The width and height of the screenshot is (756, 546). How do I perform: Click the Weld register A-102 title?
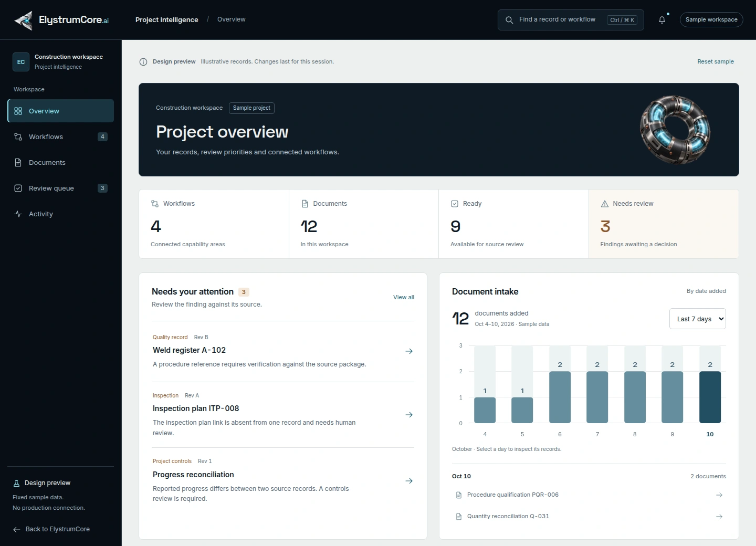click(x=189, y=350)
